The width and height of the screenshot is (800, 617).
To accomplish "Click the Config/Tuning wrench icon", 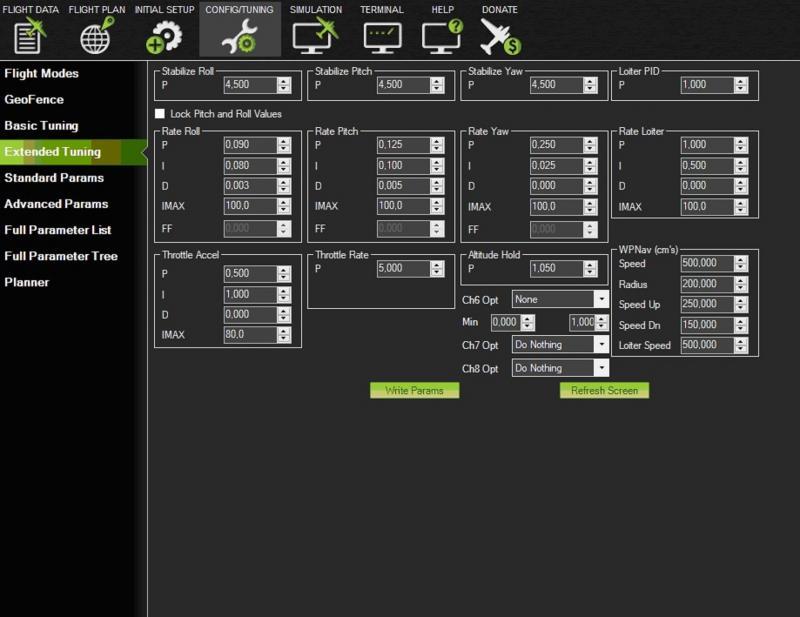I will coord(239,36).
